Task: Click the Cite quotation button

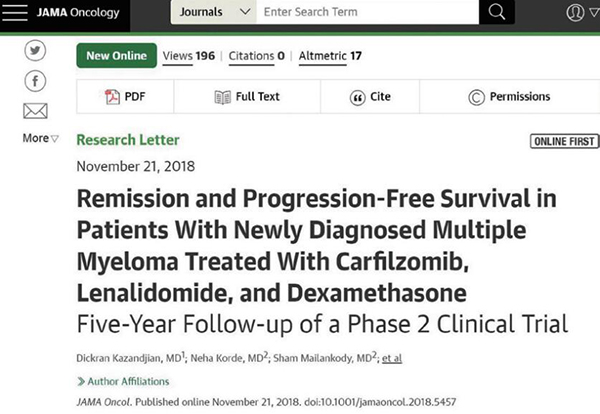Action: pyautogui.click(x=370, y=96)
